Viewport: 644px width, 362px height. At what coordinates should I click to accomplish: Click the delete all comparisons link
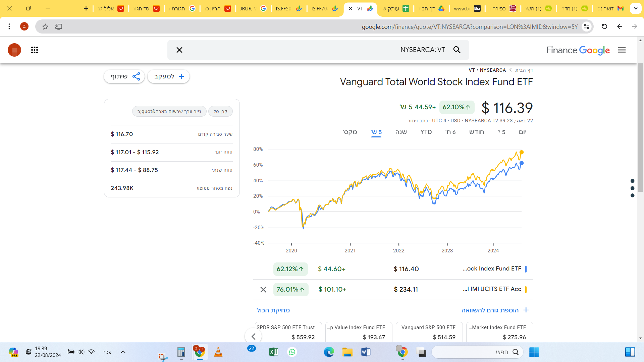273,310
